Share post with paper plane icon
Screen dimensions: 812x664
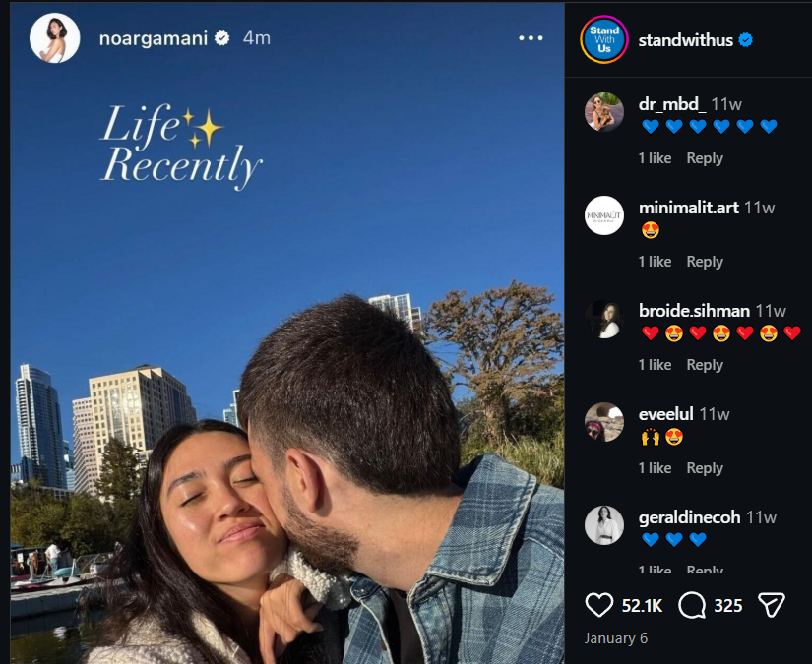[x=772, y=605]
